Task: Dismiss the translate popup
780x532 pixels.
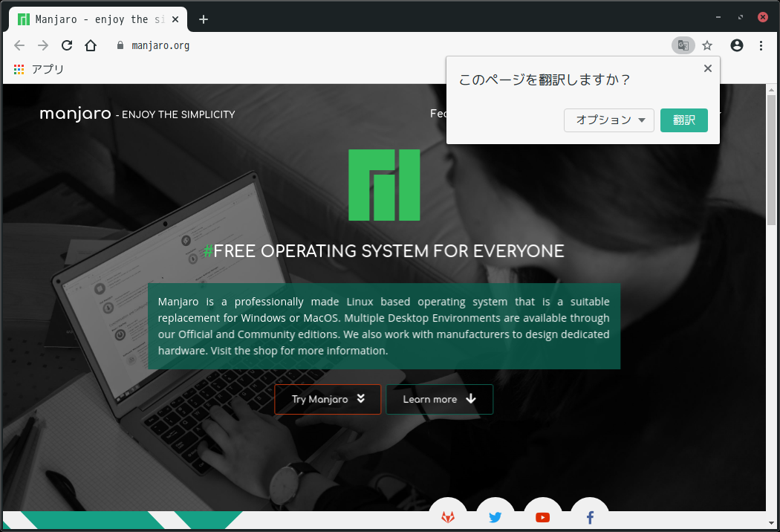Action: pyautogui.click(x=708, y=68)
